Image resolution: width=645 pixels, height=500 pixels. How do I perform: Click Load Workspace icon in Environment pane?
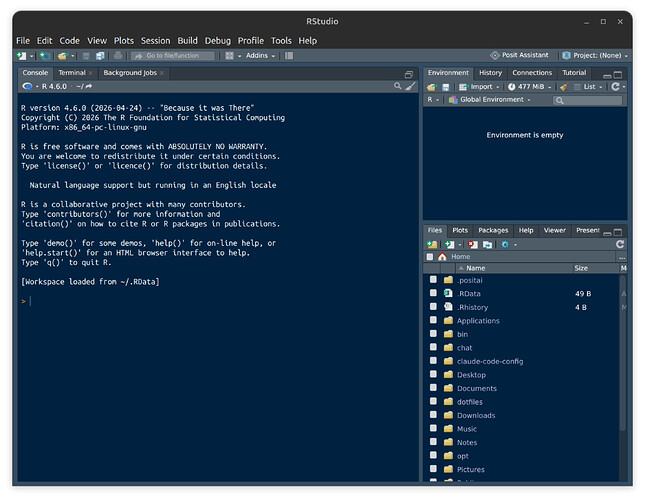[432, 87]
